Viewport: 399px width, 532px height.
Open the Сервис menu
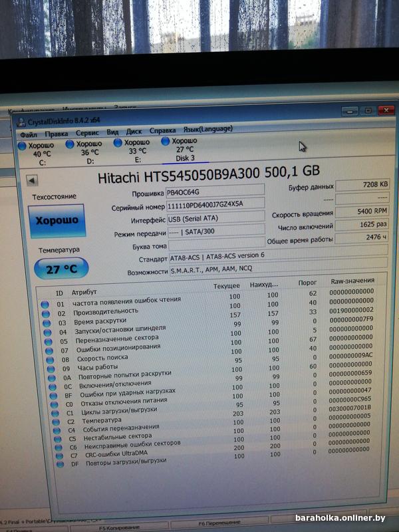[x=87, y=133]
